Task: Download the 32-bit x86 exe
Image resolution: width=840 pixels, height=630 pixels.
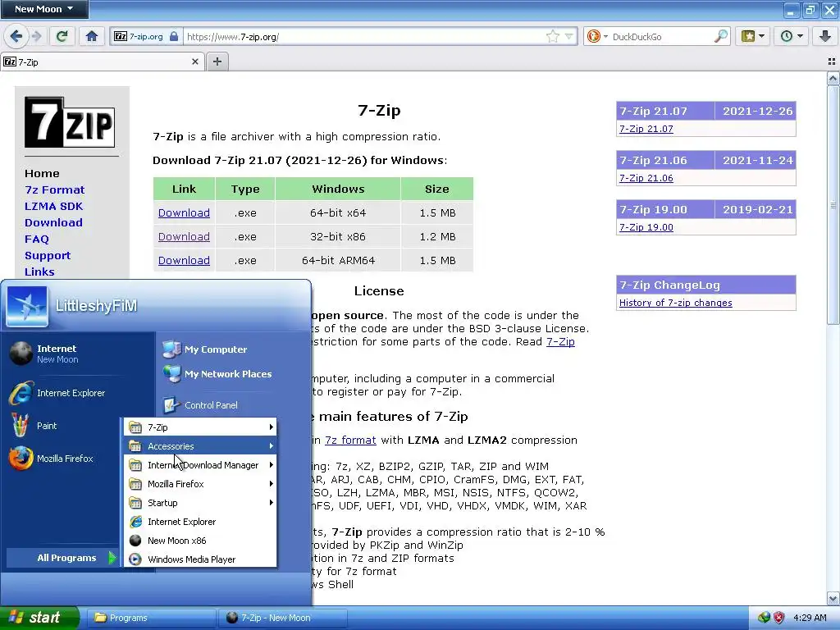Action: point(184,237)
